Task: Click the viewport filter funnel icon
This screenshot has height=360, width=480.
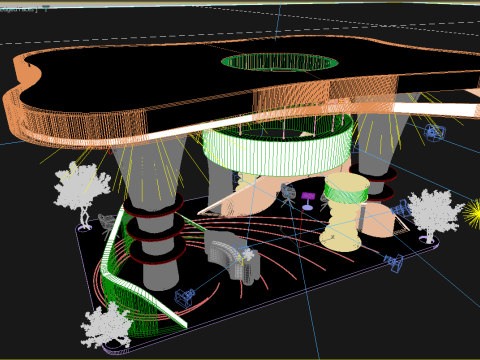Action: click(46, 8)
